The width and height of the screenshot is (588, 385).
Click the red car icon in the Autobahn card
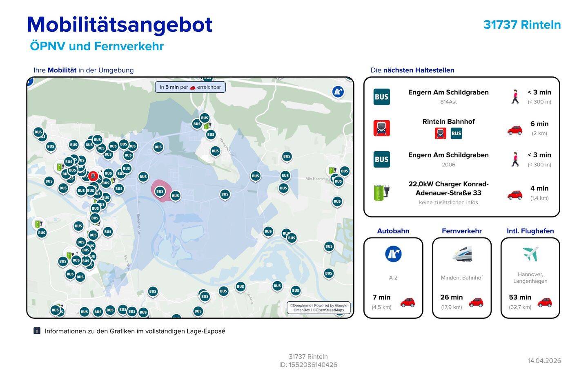click(407, 302)
